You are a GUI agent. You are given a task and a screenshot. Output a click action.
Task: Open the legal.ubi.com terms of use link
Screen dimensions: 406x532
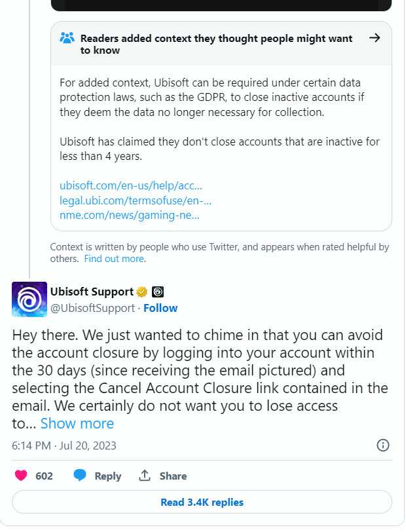click(136, 200)
